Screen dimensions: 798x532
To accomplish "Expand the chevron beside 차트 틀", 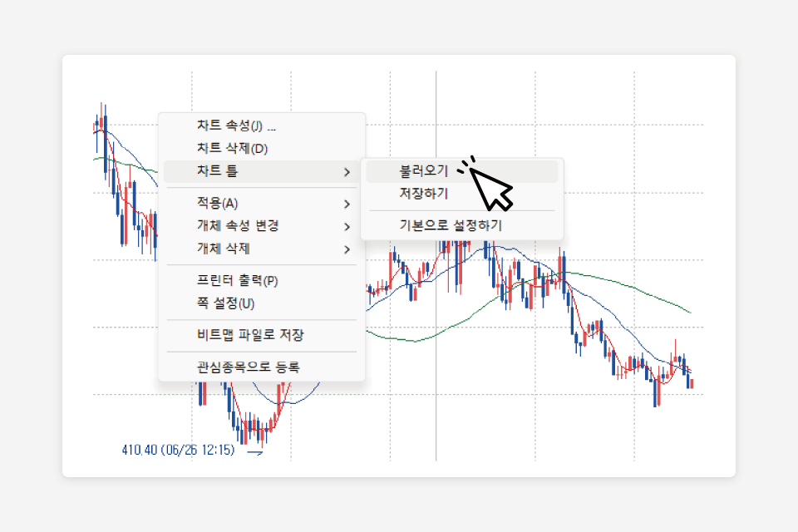I will [x=347, y=172].
